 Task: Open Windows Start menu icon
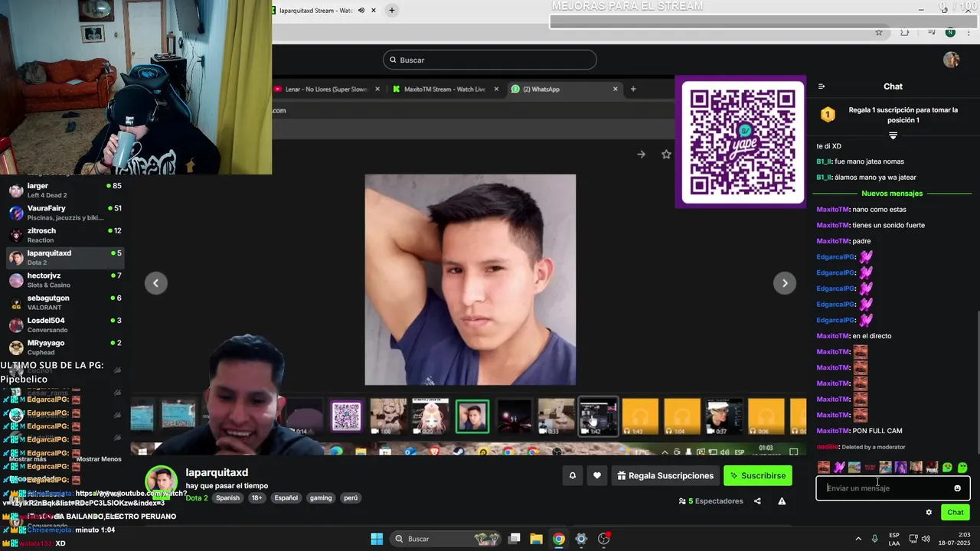pos(377,539)
